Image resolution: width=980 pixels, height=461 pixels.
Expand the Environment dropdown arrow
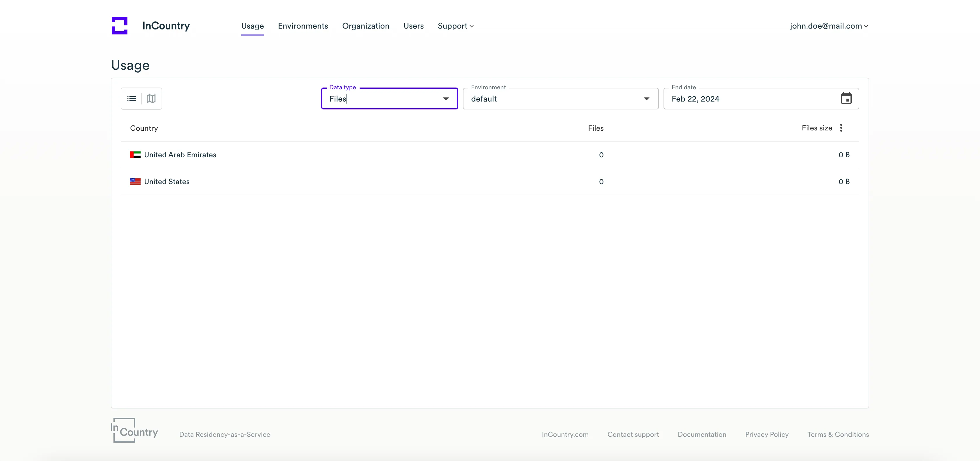tap(646, 99)
